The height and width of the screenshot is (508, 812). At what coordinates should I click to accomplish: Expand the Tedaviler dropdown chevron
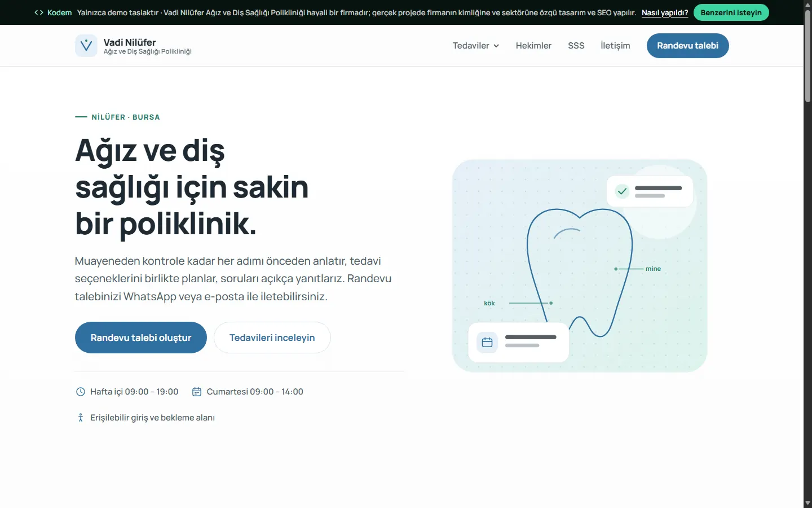(496, 46)
